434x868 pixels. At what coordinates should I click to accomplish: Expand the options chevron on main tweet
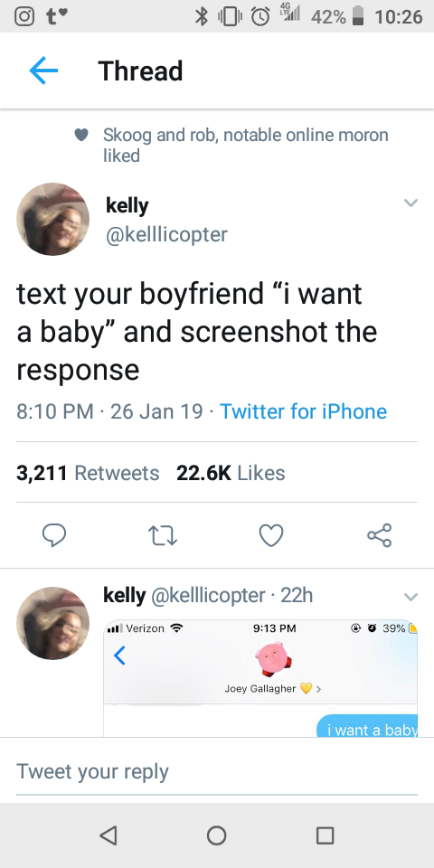click(410, 203)
